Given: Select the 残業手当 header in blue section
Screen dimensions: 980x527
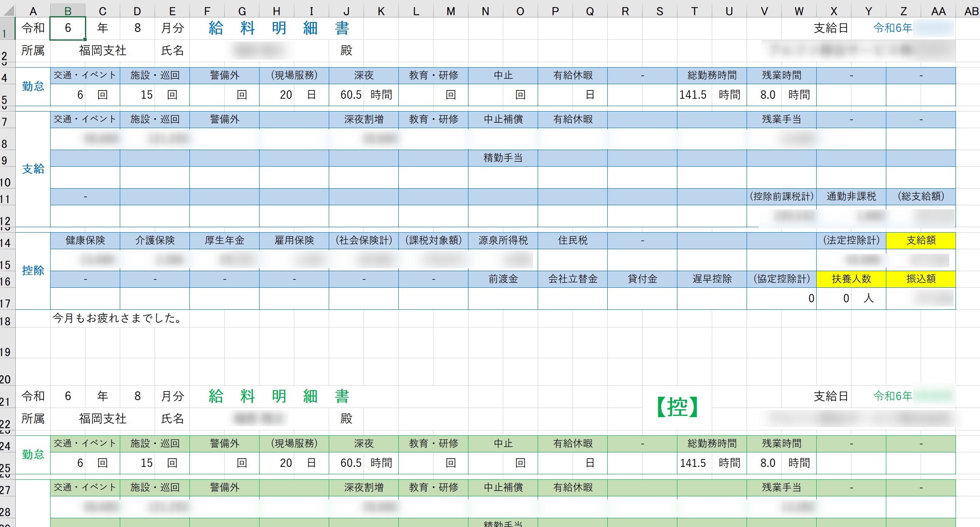Looking at the screenshot, I should 781,119.
